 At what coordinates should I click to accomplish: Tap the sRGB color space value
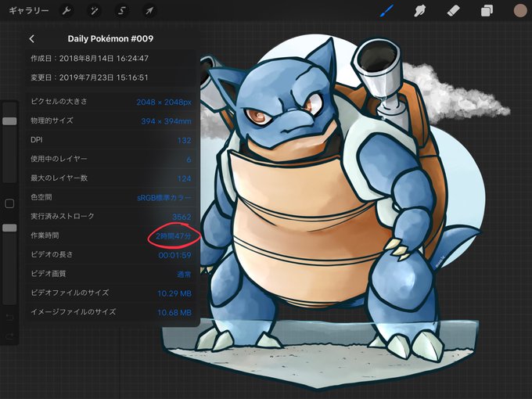point(164,197)
